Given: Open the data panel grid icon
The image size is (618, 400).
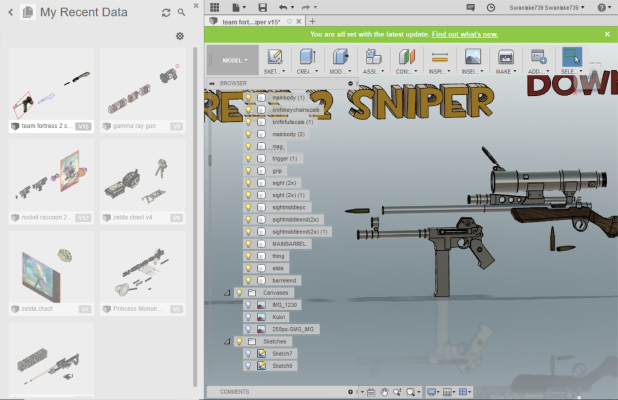Looking at the screenshot, I should click(214, 7).
